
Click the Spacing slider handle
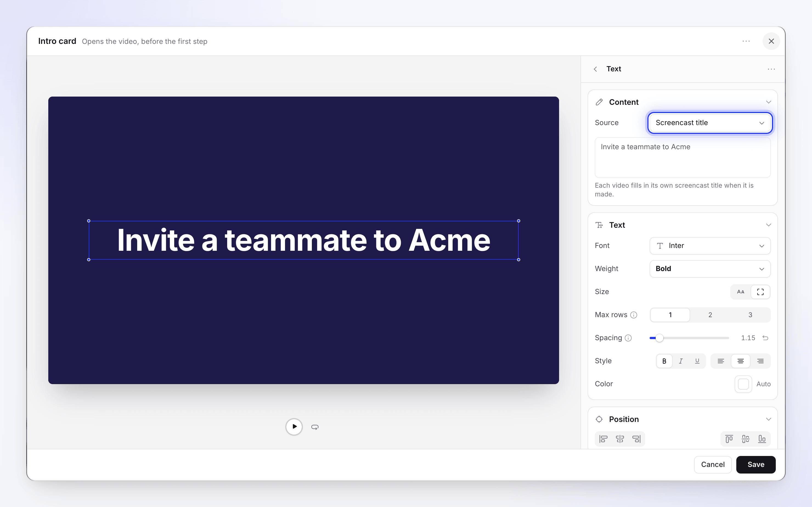659,338
